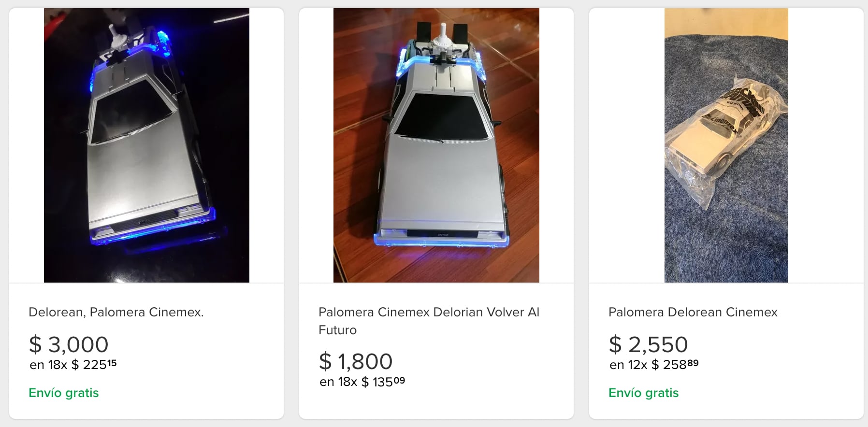This screenshot has height=427, width=868.
Task: Open the DeLorean photo on wooden floor
Action: click(436, 145)
